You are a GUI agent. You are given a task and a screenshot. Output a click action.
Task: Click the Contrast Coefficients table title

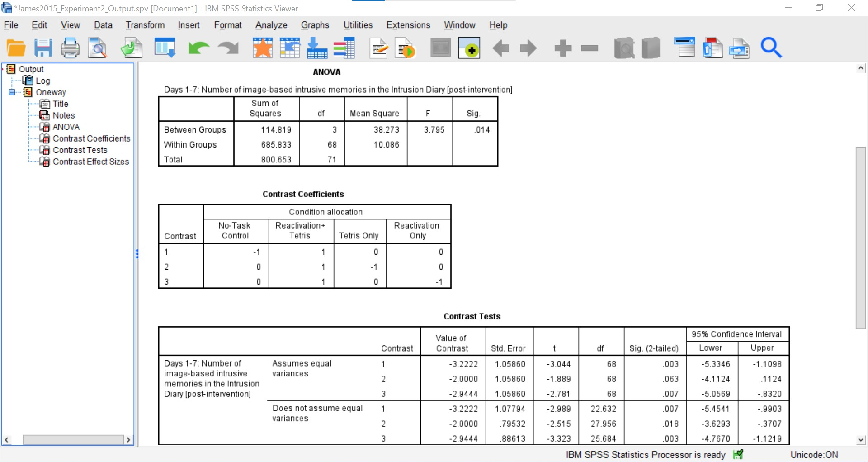[303, 194]
